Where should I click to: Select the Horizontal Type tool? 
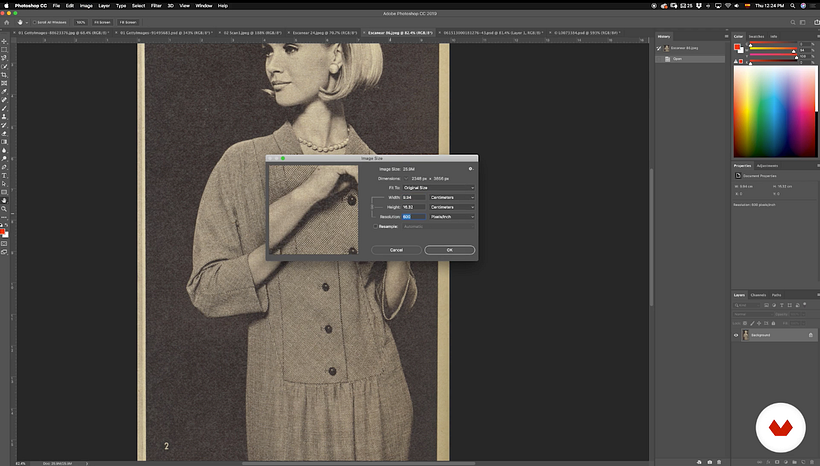tap(4, 175)
